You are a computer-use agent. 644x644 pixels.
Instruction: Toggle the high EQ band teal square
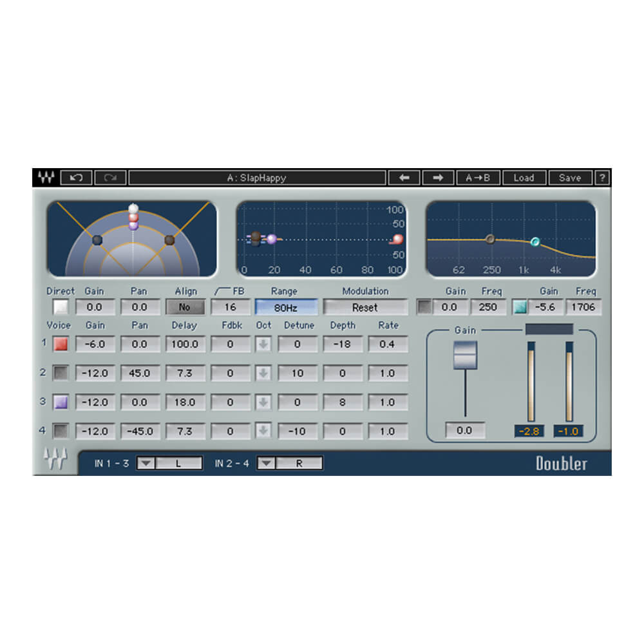(520, 307)
